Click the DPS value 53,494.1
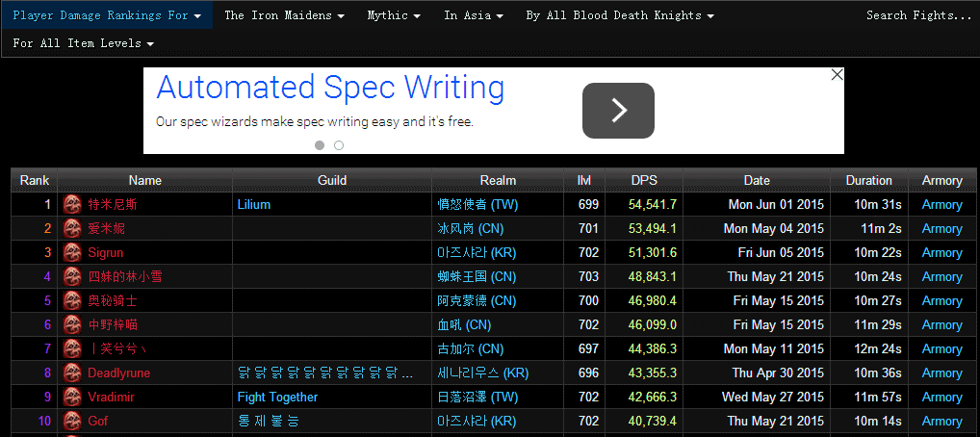Image resolution: width=980 pixels, height=437 pixels. [653, 229]
